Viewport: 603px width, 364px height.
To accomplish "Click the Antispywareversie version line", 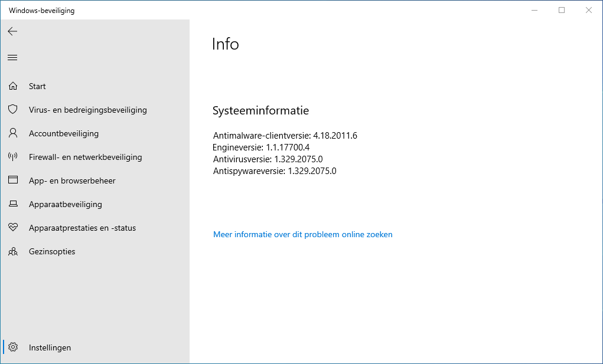I will [274, 171].
